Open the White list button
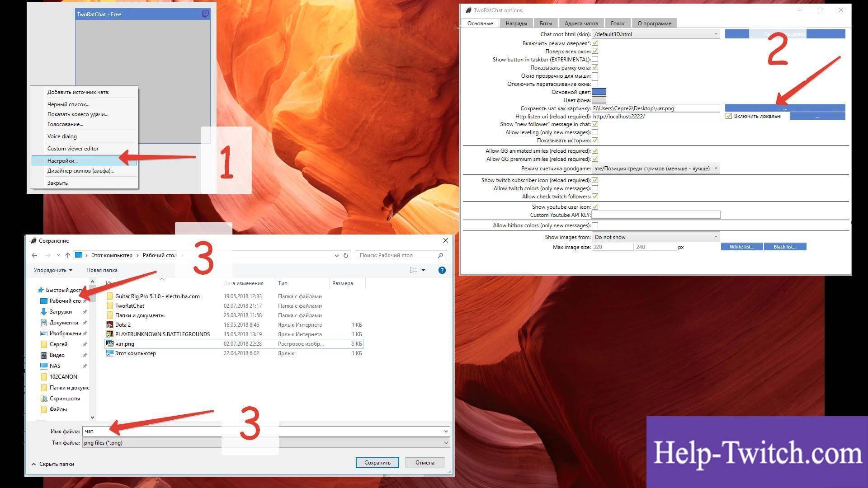 tap(741, 247)
